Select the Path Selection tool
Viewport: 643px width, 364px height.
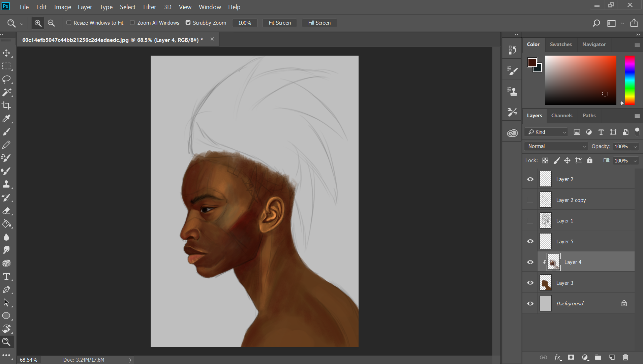point(6,303)
